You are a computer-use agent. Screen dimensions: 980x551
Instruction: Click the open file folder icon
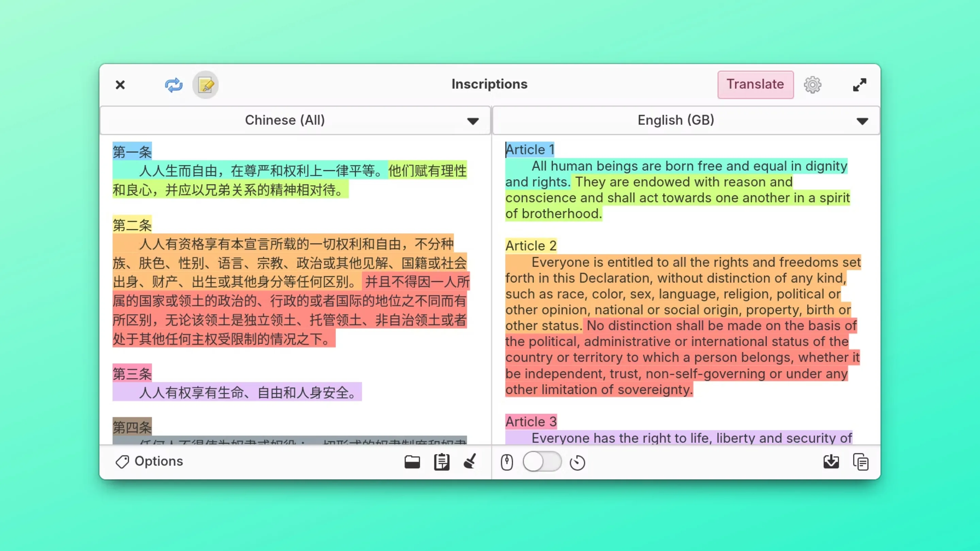tap(412, 462)
